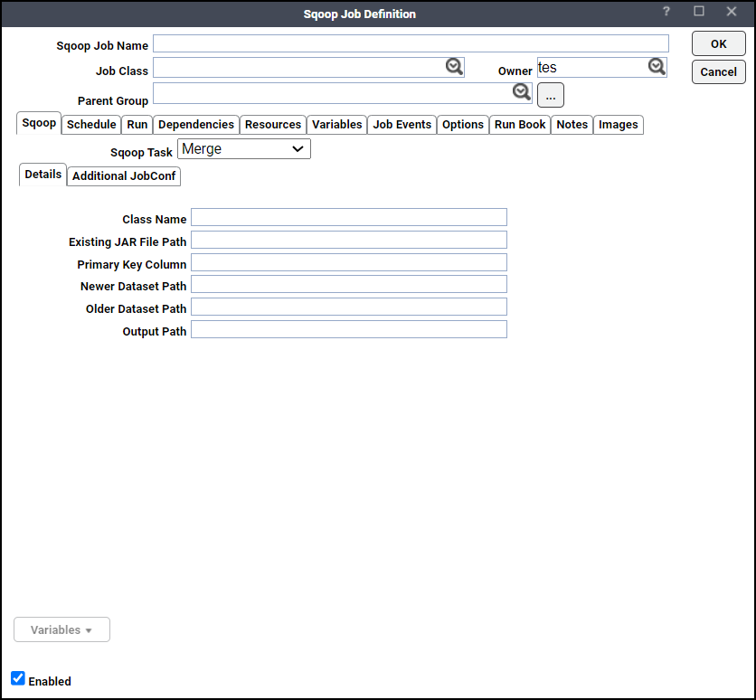Select the Resources tab
756x700 pixels.
(x=273, y=125)
